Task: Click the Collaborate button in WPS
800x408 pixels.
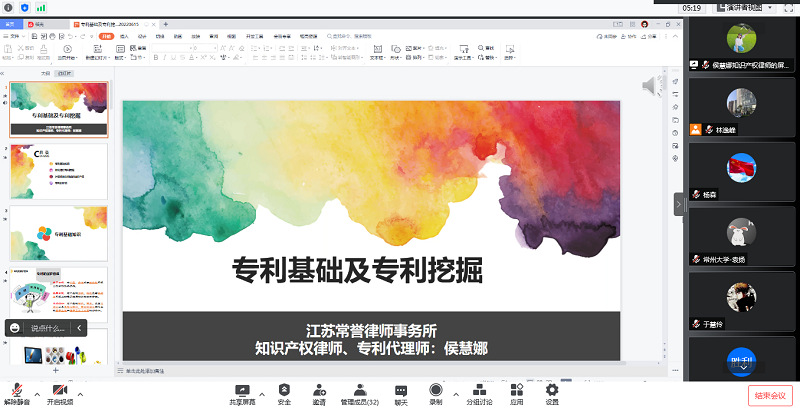Action: coord(630,36)
